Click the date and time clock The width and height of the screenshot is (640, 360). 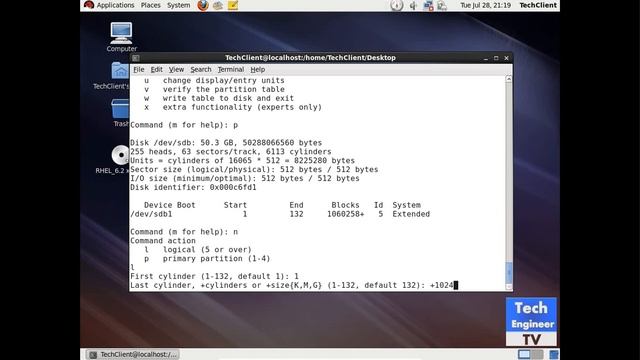coord(485,5)
